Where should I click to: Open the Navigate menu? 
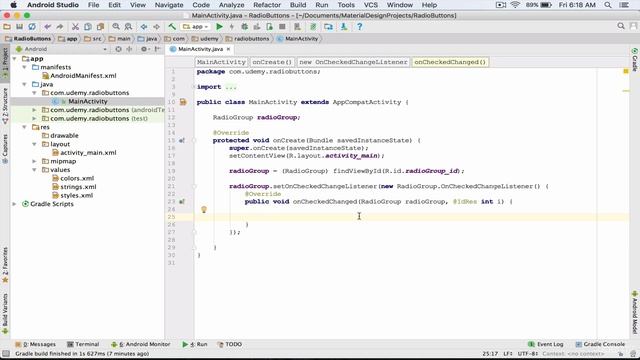[x=169, y=5]
